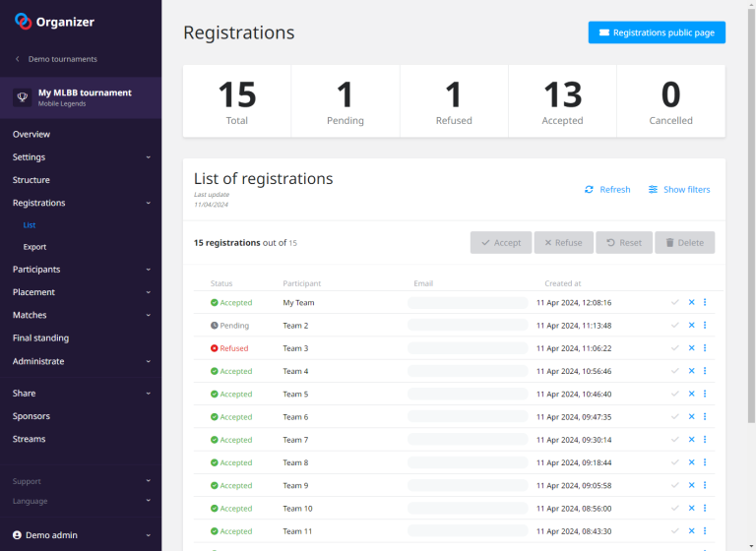Click the Demo admin user avatar icon
Viewport: 756px width, 551px height.
click(x=16, y=535)
